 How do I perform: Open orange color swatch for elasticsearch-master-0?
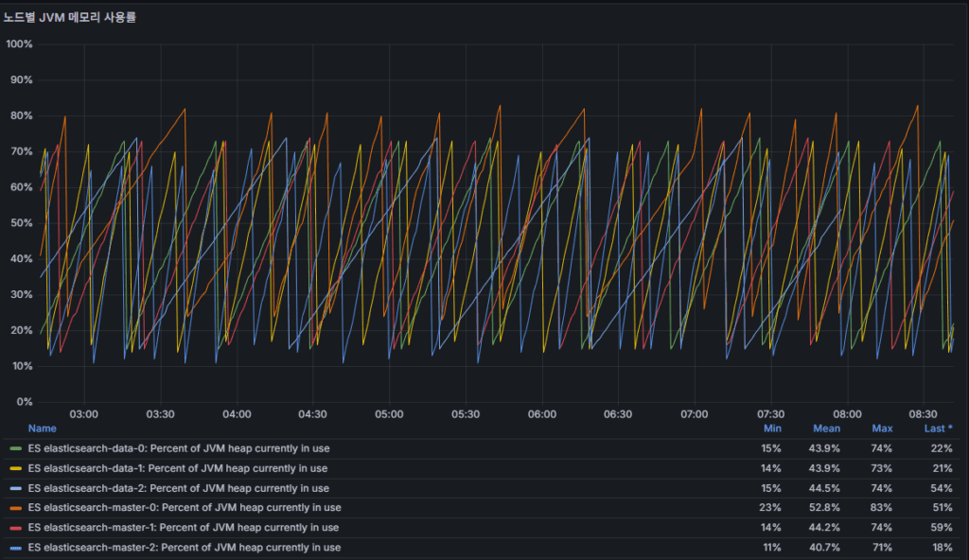[15, 508]
